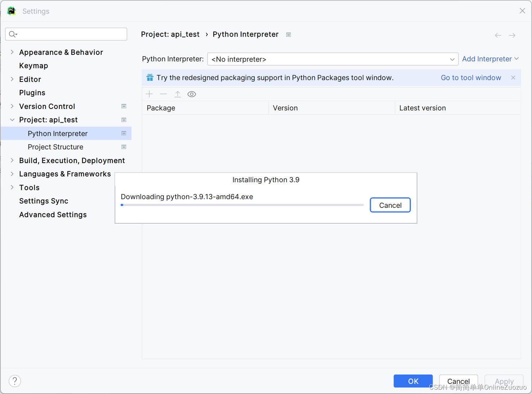The width and height of the screenshot is (532, 394).
Task: Click the Project: api_test breadcrumb
Action: [170, 34]
